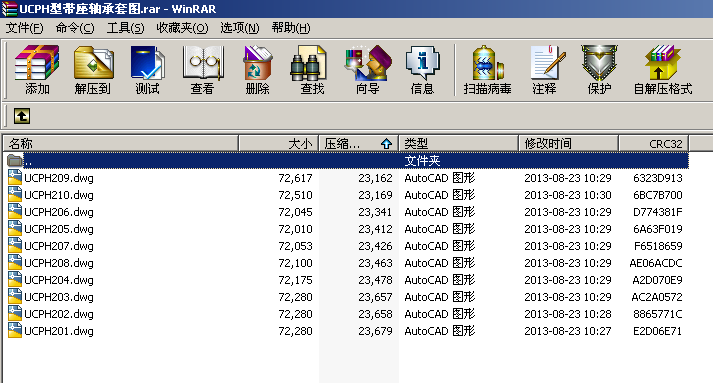Click the UCPH208.dwg file icon
713x383 pixels.
pyautogui.click(x=15, y=262)
